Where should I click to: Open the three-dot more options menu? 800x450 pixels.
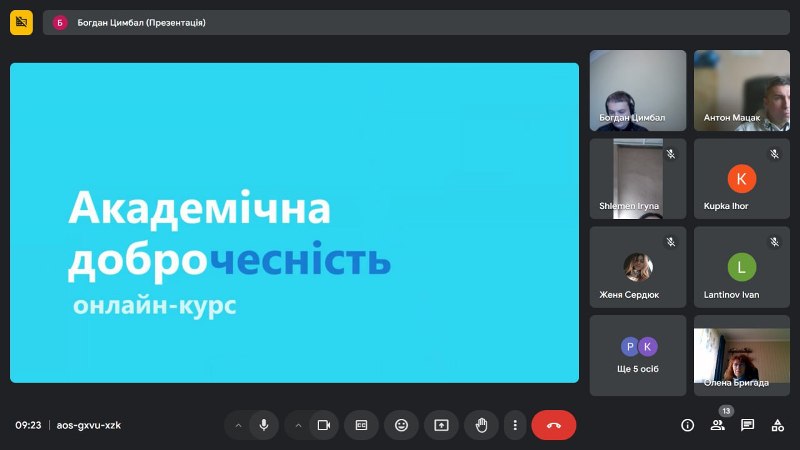pyautogui.click(x=515, y=425)
